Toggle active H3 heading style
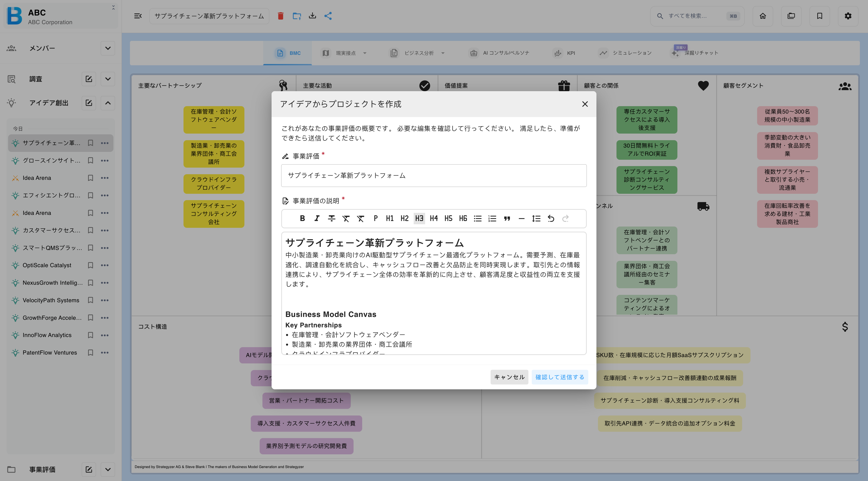The width and height of the screenshot is (868, 481). pos(419,218)
